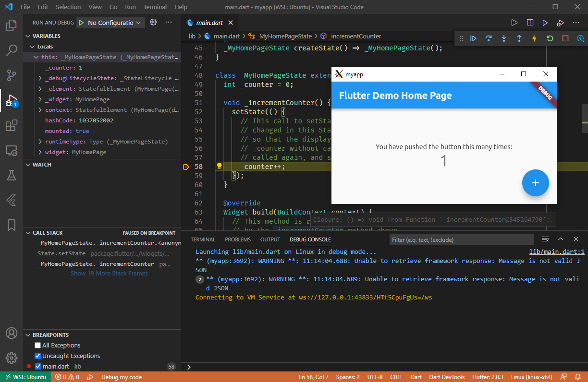Click Stop in debug toolbar

pyautogui.click(x=565, y=38)
